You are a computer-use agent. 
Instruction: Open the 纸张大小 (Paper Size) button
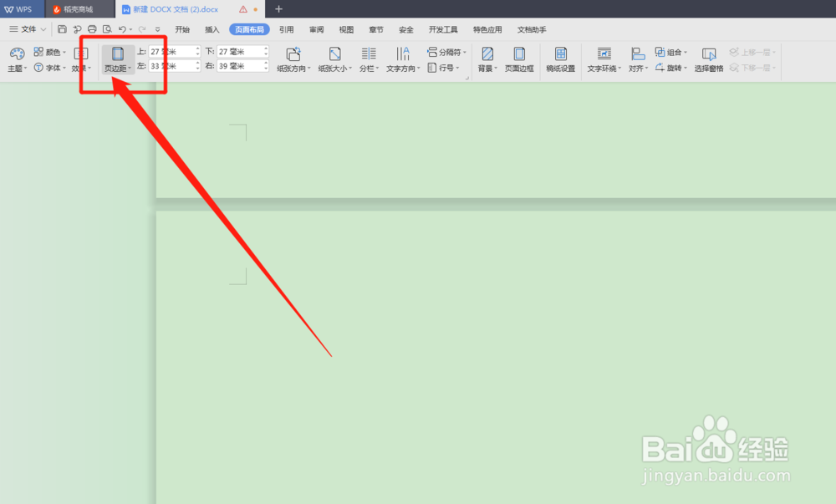pos(335,59)
